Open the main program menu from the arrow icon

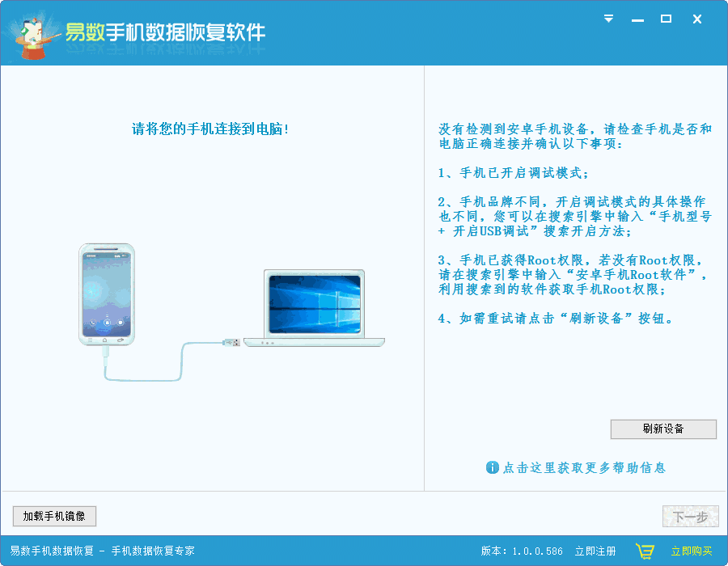click(x=607, y=18)
